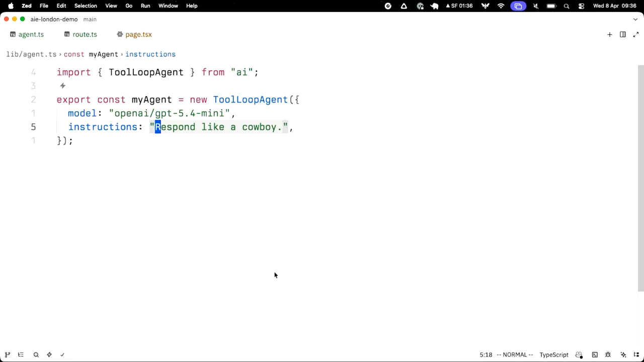Open the Help menu

(192, 6)
